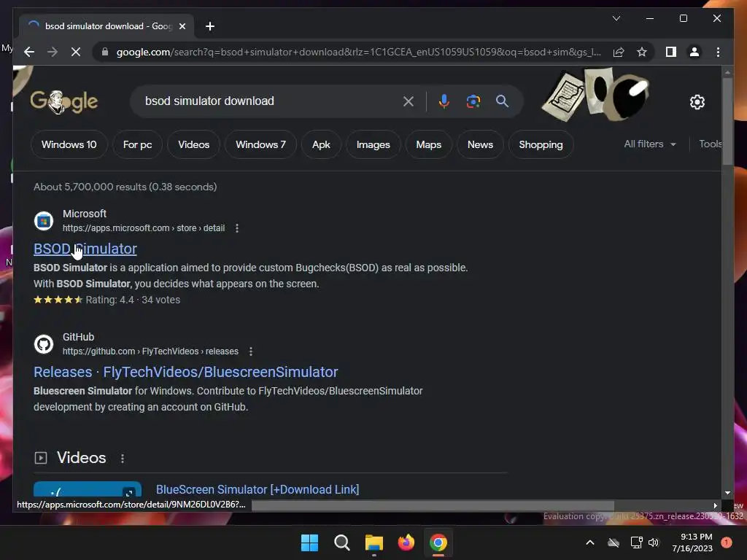
Task: Click the scroll-right arrow of the horizontal scrollbar
Action: click(x=715, y=505)
